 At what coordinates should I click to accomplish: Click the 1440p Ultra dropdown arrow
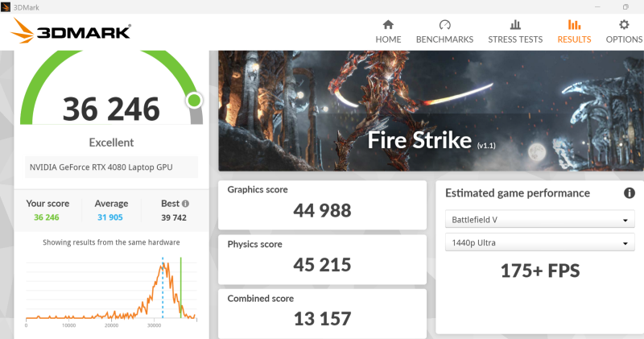click(x=625, y=243)
